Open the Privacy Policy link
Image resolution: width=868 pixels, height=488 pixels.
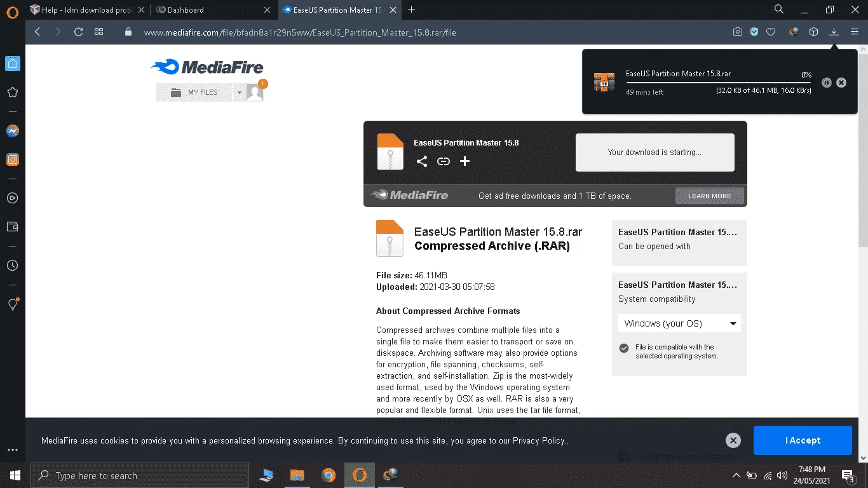539,441
